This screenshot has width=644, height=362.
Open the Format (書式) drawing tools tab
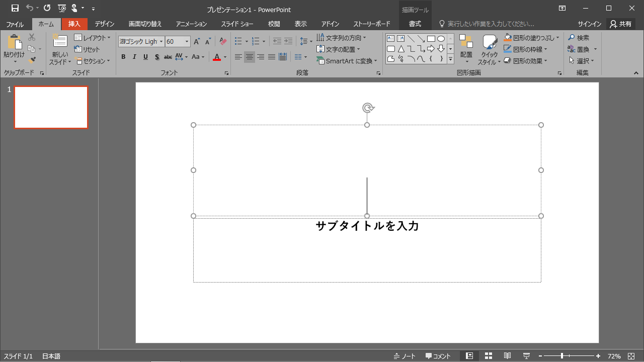coord(415,24)
